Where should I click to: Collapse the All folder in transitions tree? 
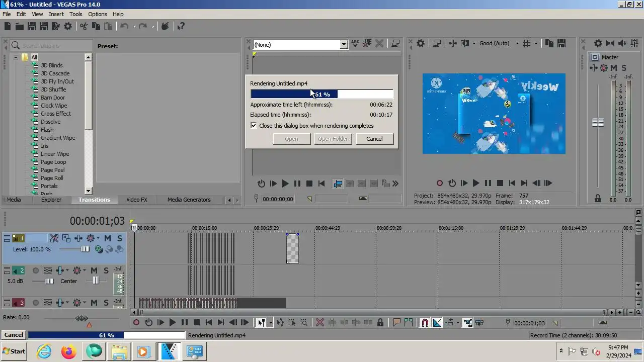pyautogui.click(x=16, y=57)
